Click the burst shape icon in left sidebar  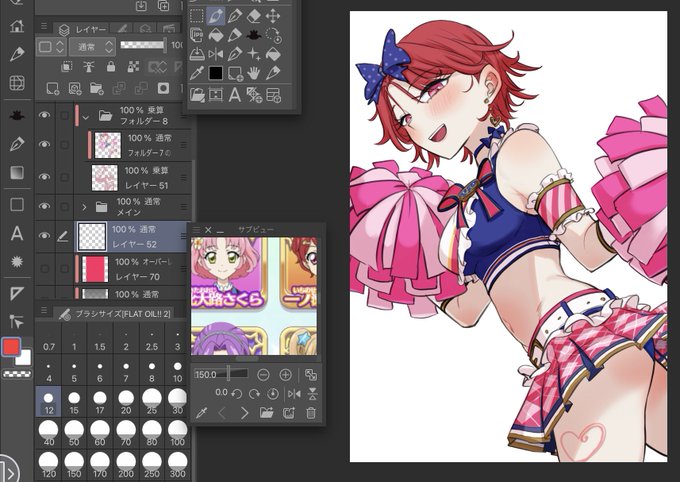pyautogui.click(x=17, y=262)
